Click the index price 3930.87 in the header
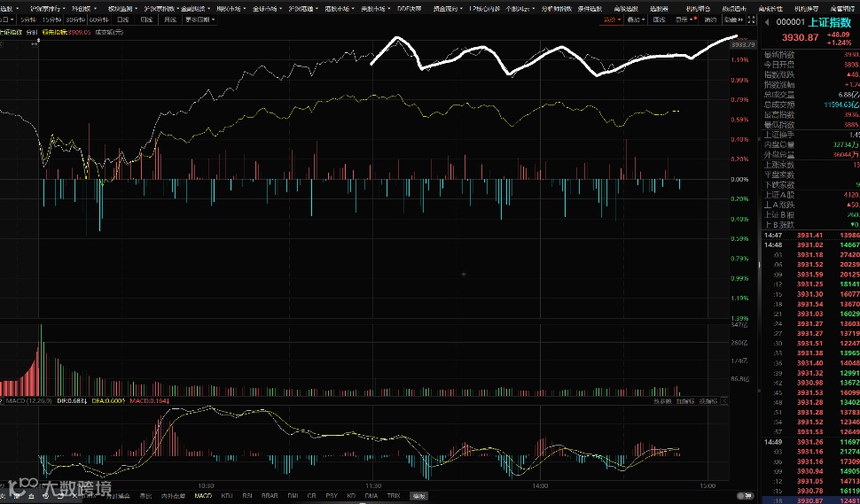 [800, 38]
